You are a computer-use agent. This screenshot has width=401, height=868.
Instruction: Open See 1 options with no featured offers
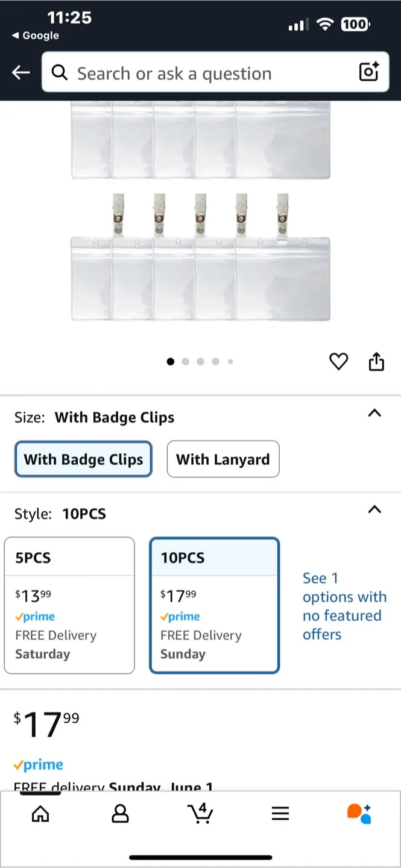(344, 606)
